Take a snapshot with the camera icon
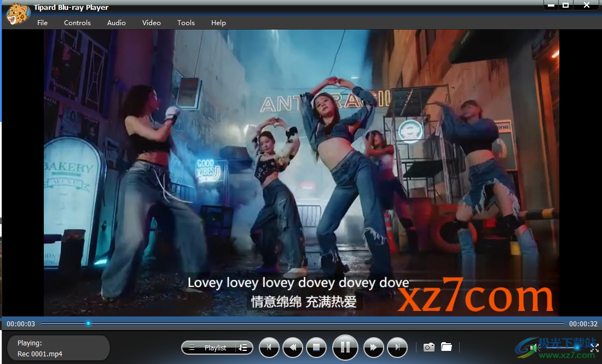602x364 pixels. coord(429,347)
